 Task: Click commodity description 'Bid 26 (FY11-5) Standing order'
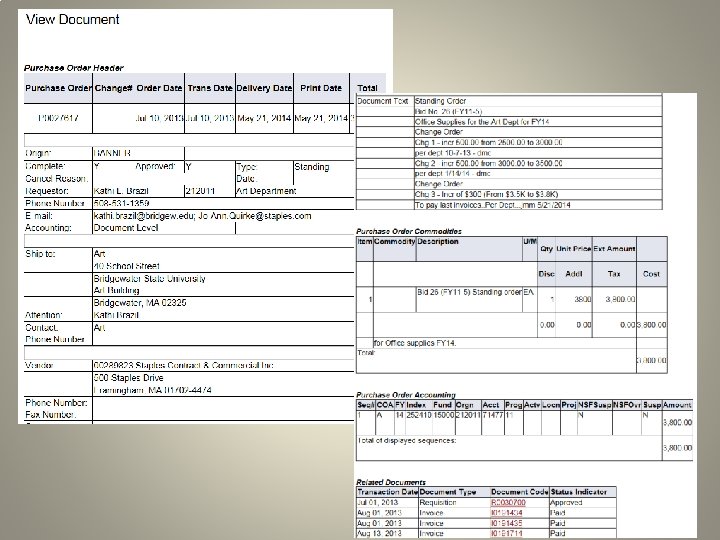click(469, 292)
